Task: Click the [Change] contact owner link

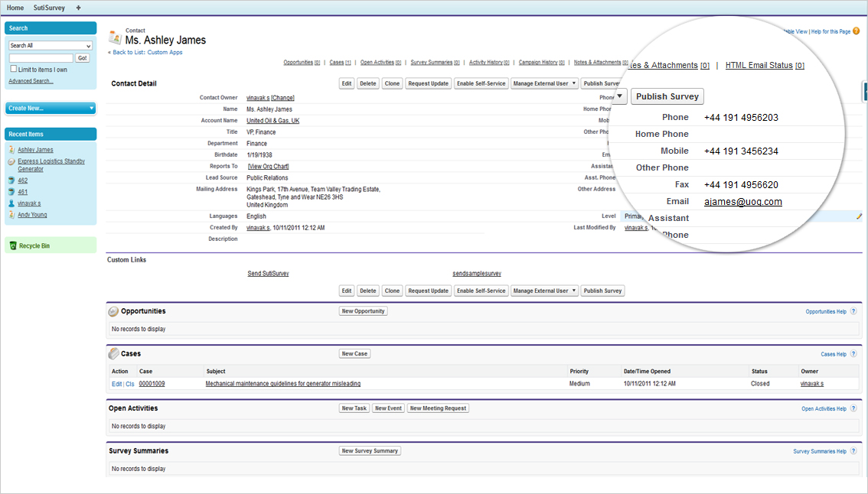Action: pos(283,98)
